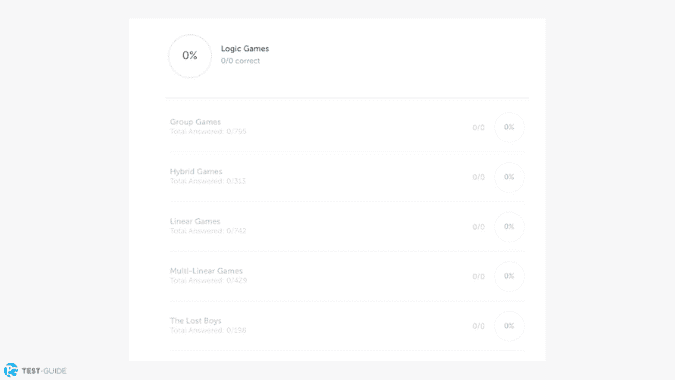
Task: Click the Hybrid Games 0% circle indicator
Action: [x=509, y=177]
